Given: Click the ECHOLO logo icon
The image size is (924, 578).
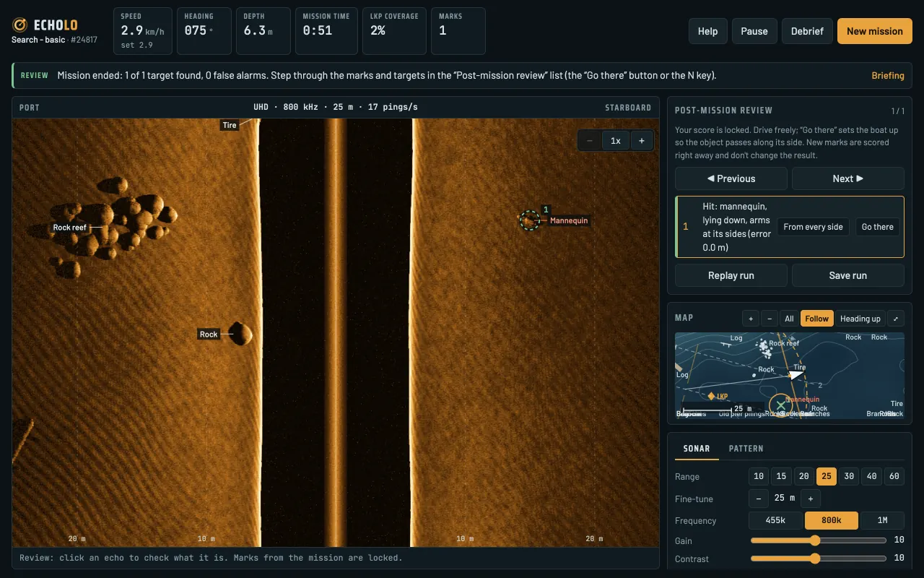Looking at the screenshot, I should 20,25.
